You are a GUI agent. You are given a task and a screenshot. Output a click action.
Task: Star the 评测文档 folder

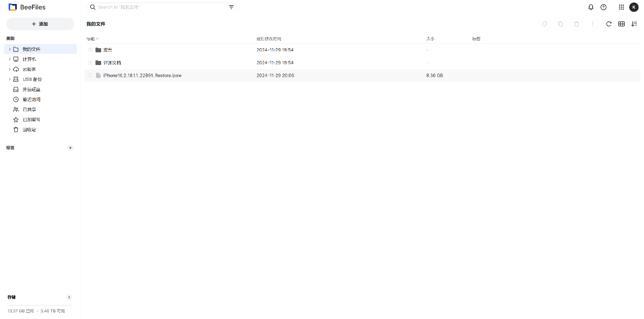(90, 62)
